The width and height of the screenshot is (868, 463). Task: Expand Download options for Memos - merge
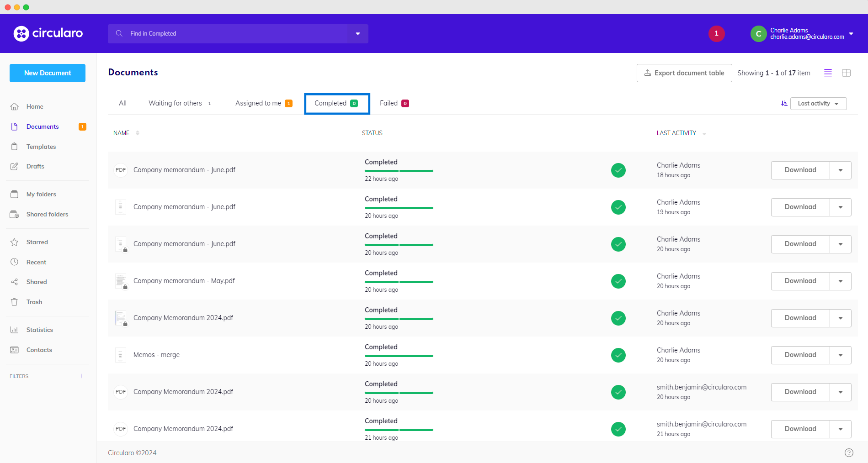tap(840, 355)
